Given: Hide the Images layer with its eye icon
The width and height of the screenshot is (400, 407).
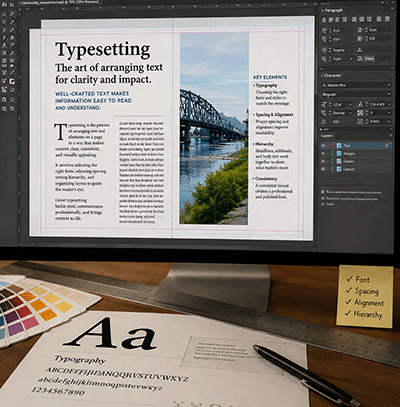Looking at the screenshot, I should tap(323, 154).
